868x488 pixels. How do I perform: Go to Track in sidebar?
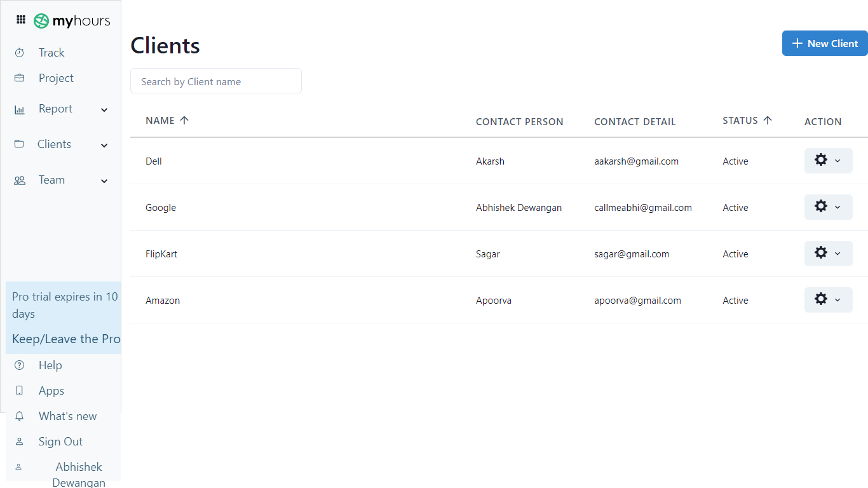point(51,53)
